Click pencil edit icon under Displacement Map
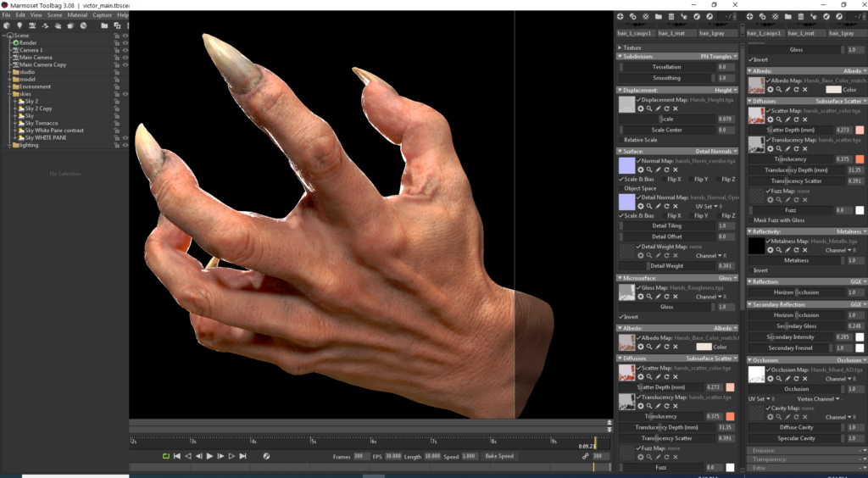 pos(658,108)
